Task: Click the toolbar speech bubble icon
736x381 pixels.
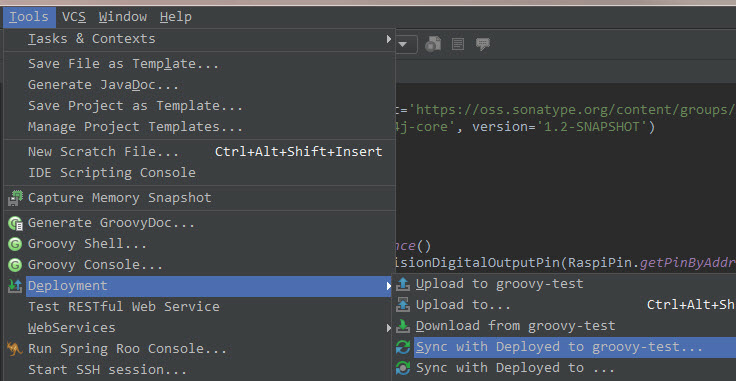Action: tap(483, 45)
